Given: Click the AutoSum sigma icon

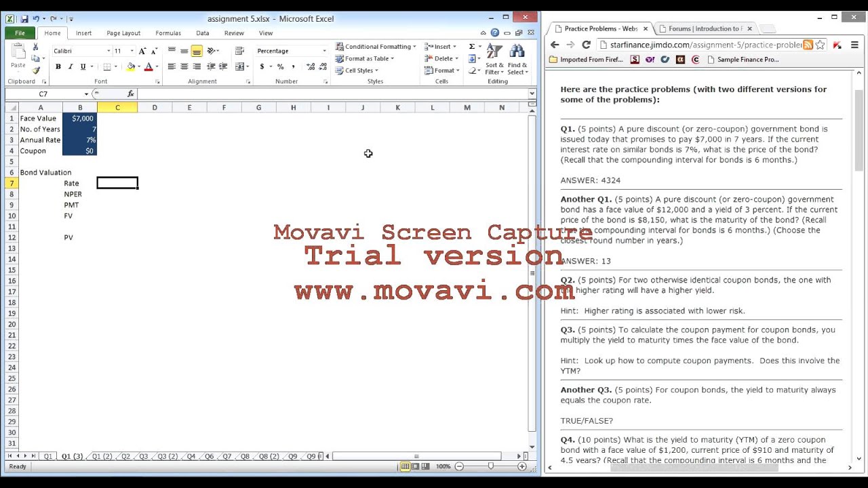Looking at the screenshot, I should pos(472,47).
